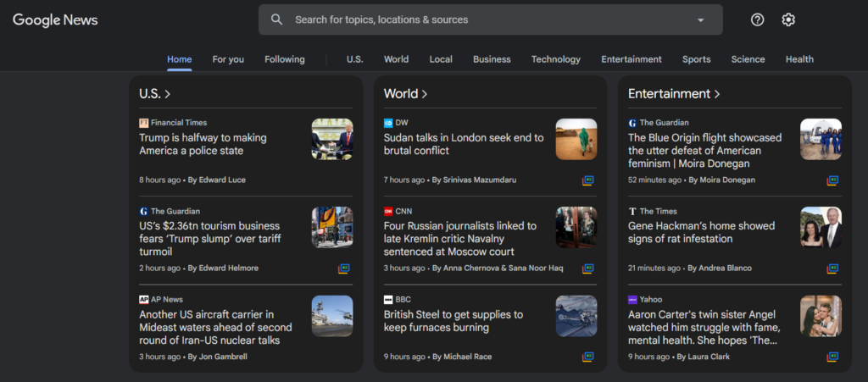Select the Home tab

pyautogui.click(x=180, y=59)
